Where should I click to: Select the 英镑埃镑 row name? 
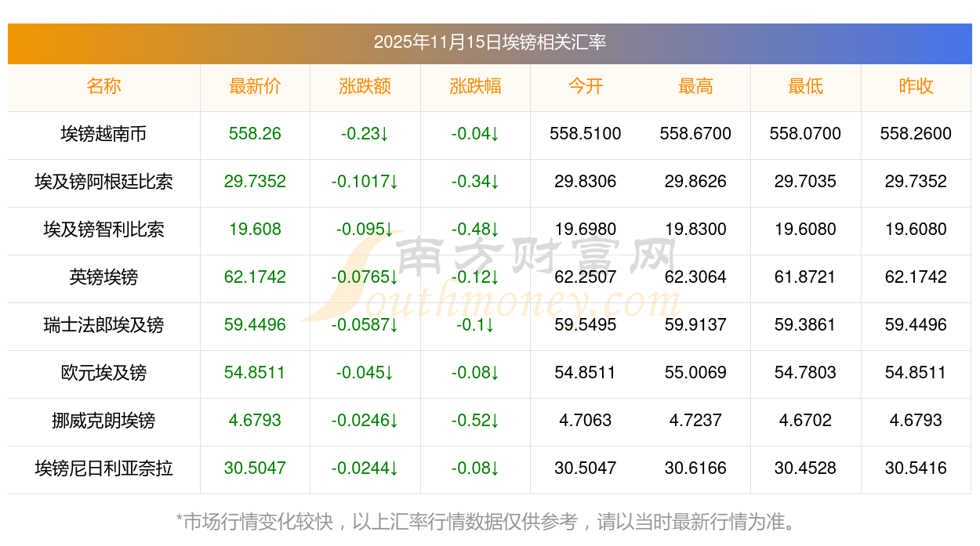click(x=104, y=277)
